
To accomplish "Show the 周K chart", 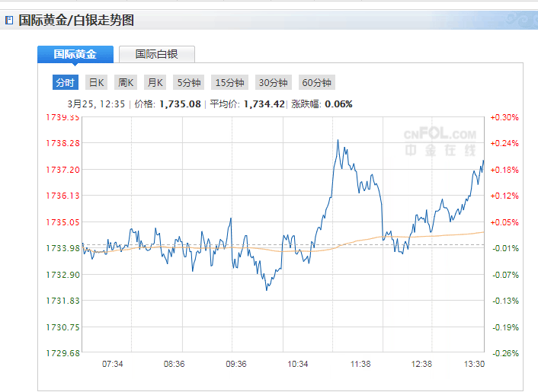I will click(126, 82).
